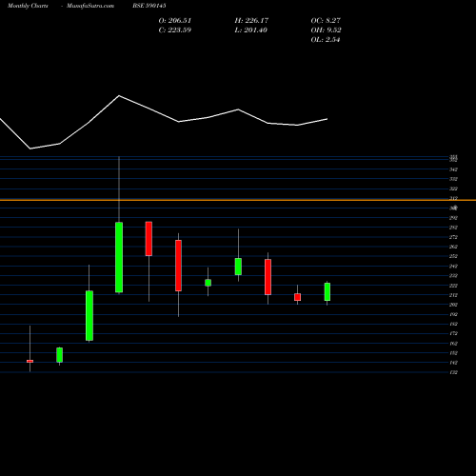
Task: Click the 292 price axis label
Action: coord(453,218)
